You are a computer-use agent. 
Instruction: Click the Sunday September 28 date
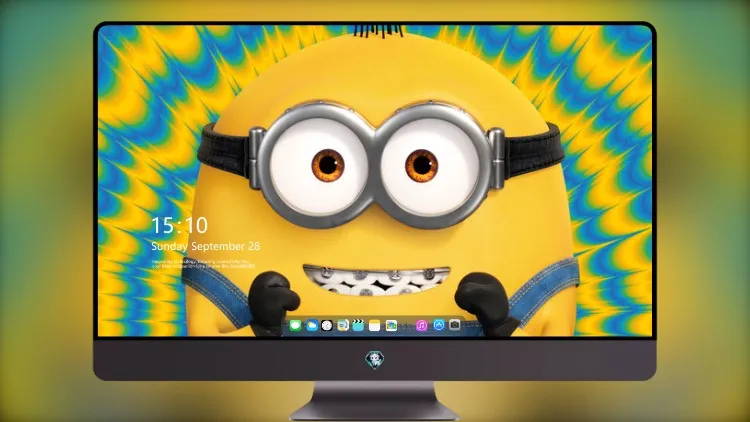[206, 246]
